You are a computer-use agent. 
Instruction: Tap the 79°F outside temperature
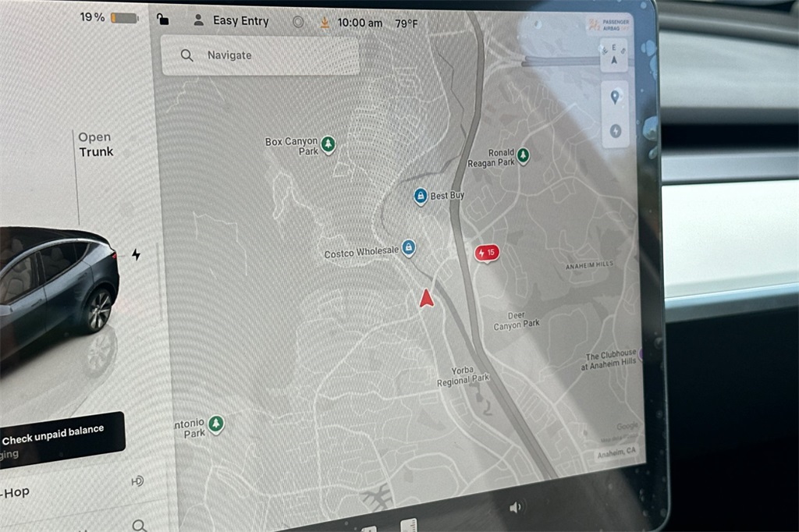[x=406, y=23]
